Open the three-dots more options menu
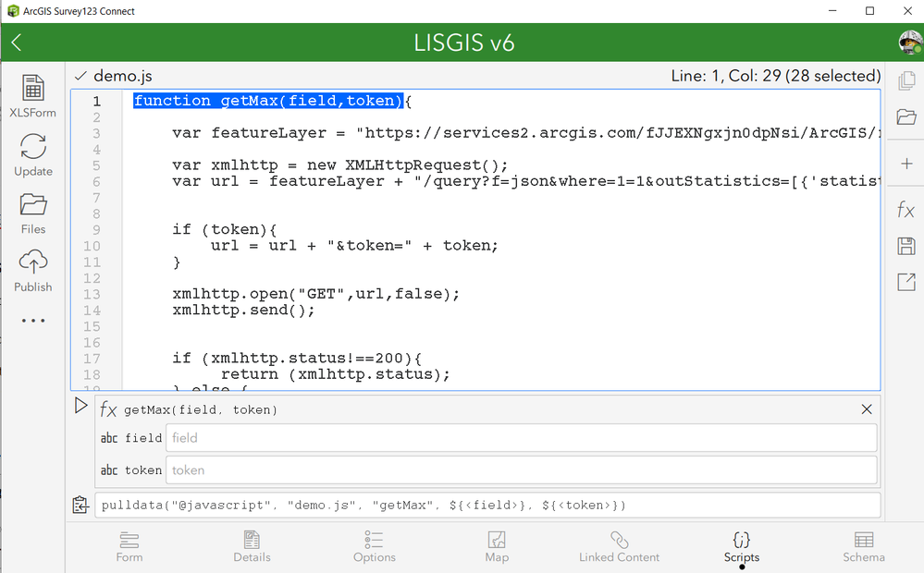Screen dimensions: 924x573 pyautogui.click(x=33, y=321)
